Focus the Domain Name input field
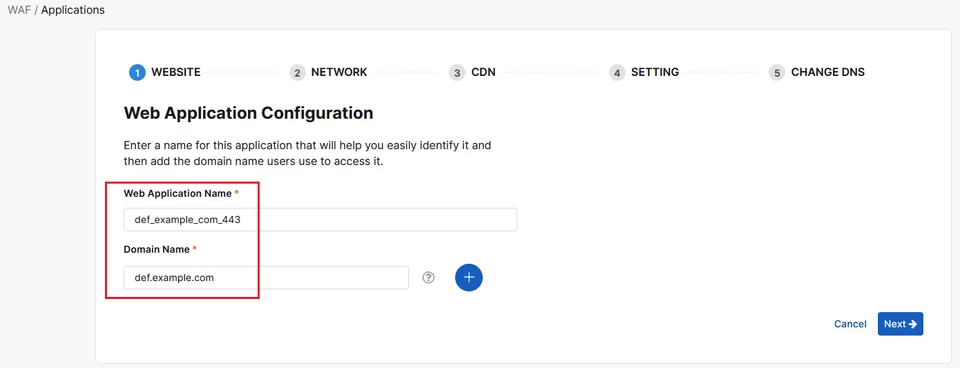Viewport: 960px width, 368px height. 266,277
